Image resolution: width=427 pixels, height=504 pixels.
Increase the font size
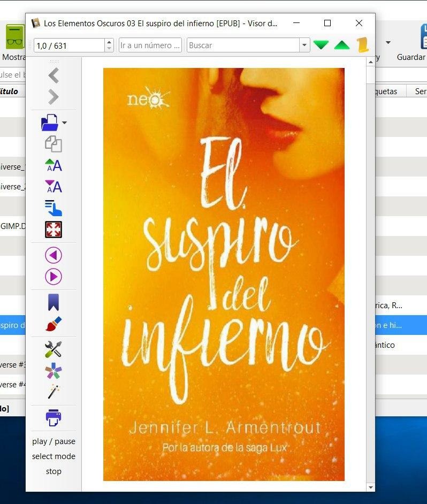coord(54,165)
